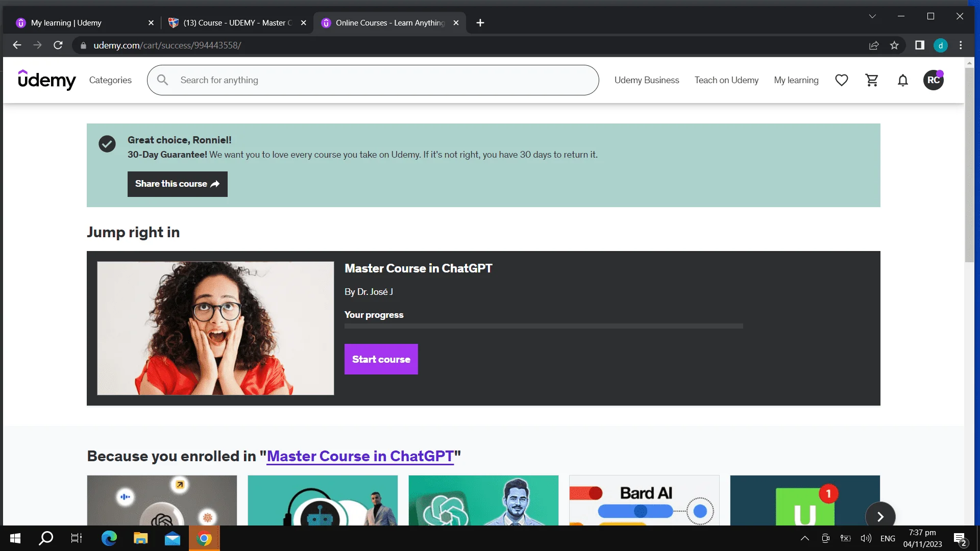Select the Online Courses - Learn Anything tab
This screenshot has height=551, width=980.
390,23
